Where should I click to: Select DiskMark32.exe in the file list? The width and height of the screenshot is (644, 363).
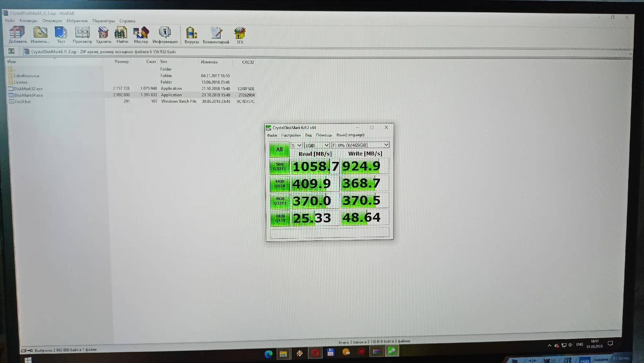(28, 89)
